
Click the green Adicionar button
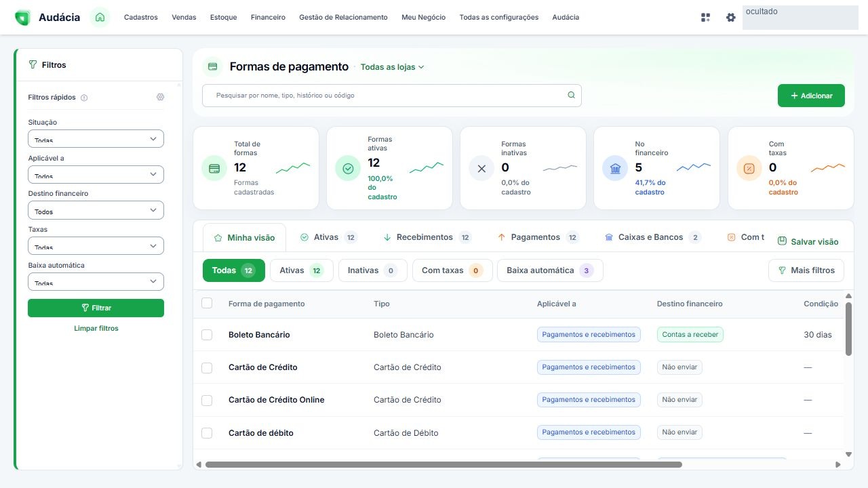pos(811,96)
